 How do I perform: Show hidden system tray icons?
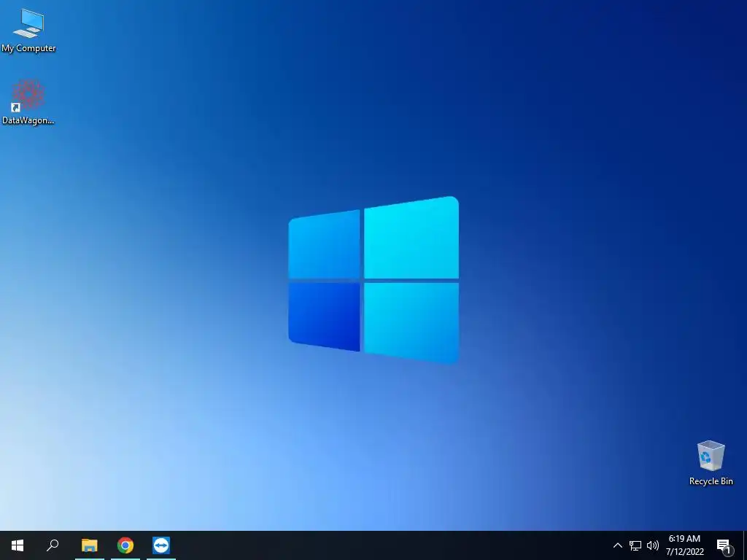pos(617,545)
